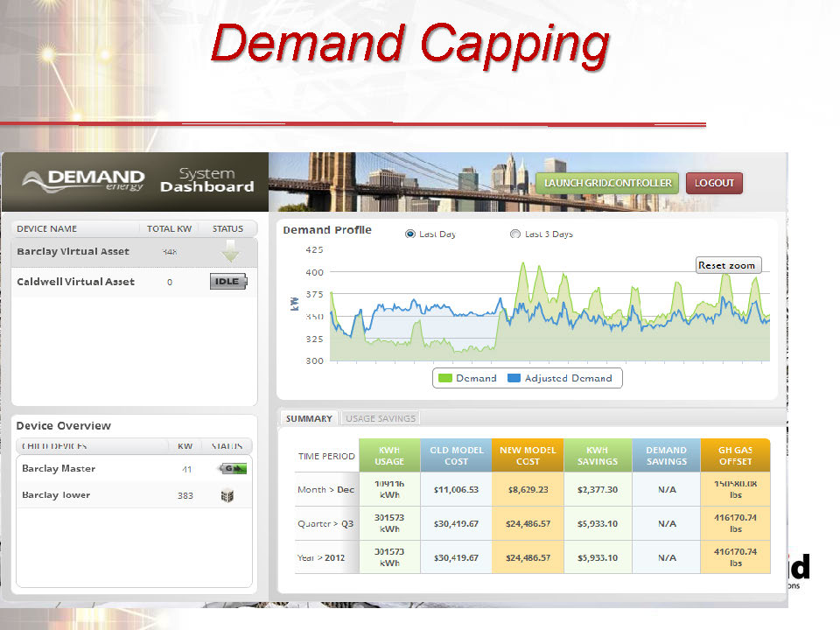This screenshot has height=630, width=840.
Task: Click the IDLE battery icon for Caldwell
Action: [x=228, y=282]
